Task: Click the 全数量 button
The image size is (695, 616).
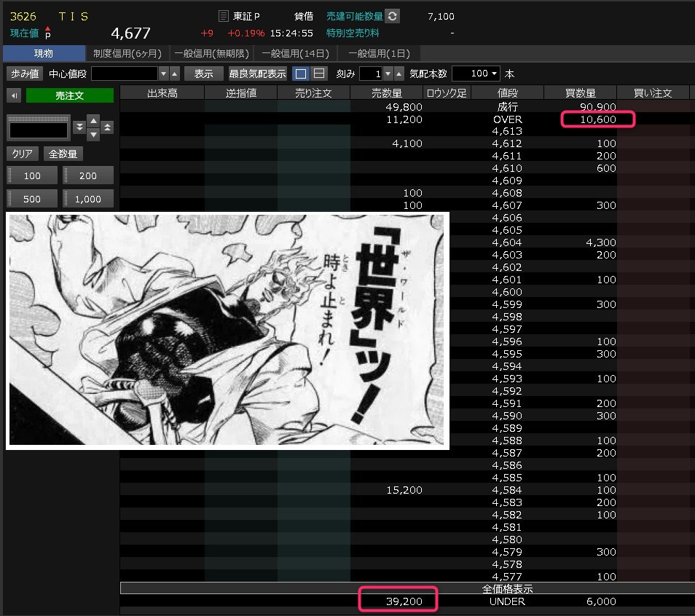Action: click(63, 154)
